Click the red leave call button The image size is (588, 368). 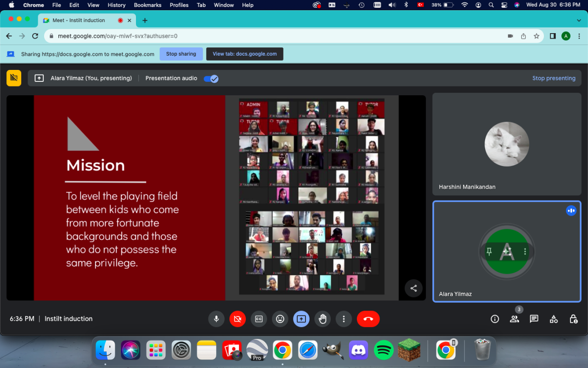point(368,319)
